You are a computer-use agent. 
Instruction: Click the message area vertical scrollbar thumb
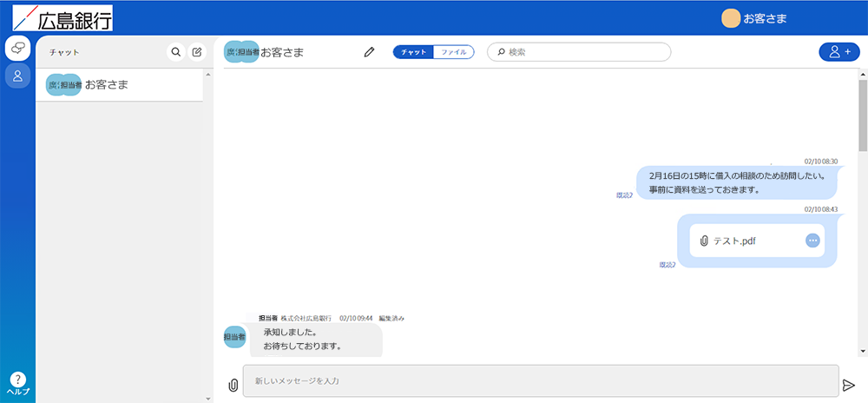[x=863, y=115]
